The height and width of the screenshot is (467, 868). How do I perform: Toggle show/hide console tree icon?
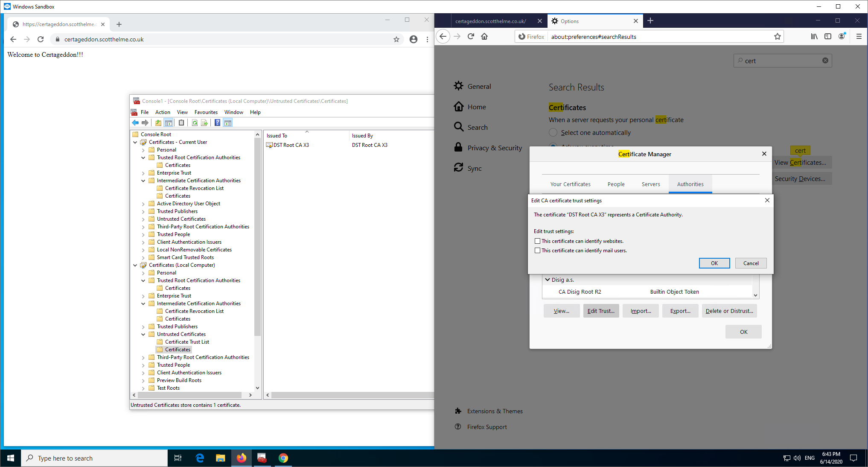pyautogui.click(x=169, y=123)
